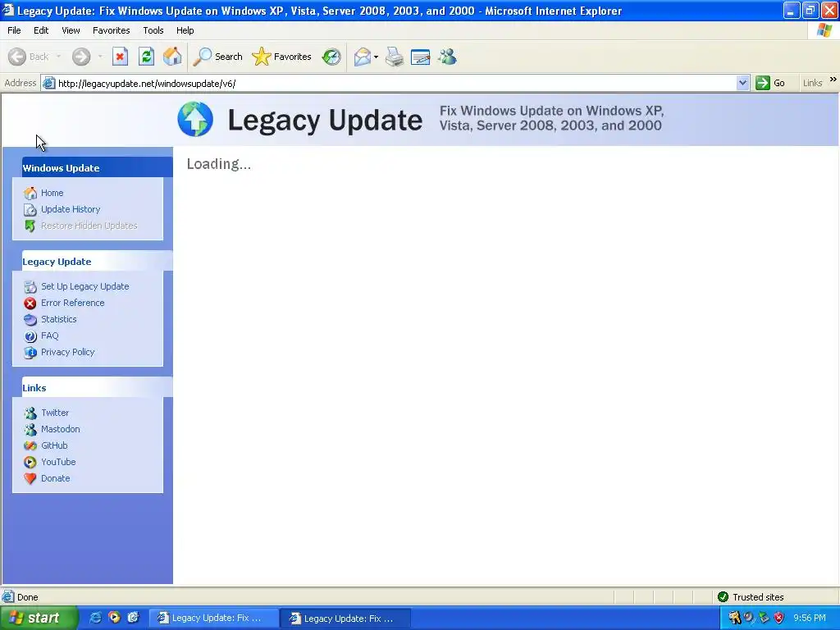Open the Favorites star toolbar button
Screen dimensions: 840x630
[x=282, y=57]
